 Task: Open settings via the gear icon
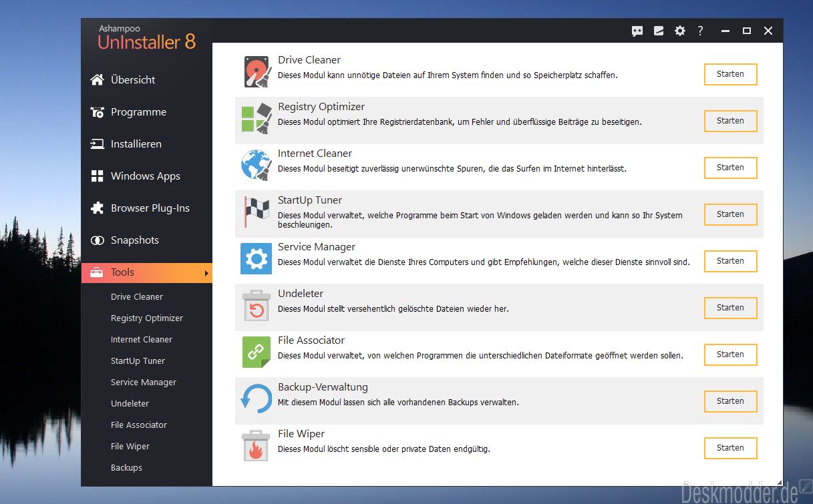point(680,31)
